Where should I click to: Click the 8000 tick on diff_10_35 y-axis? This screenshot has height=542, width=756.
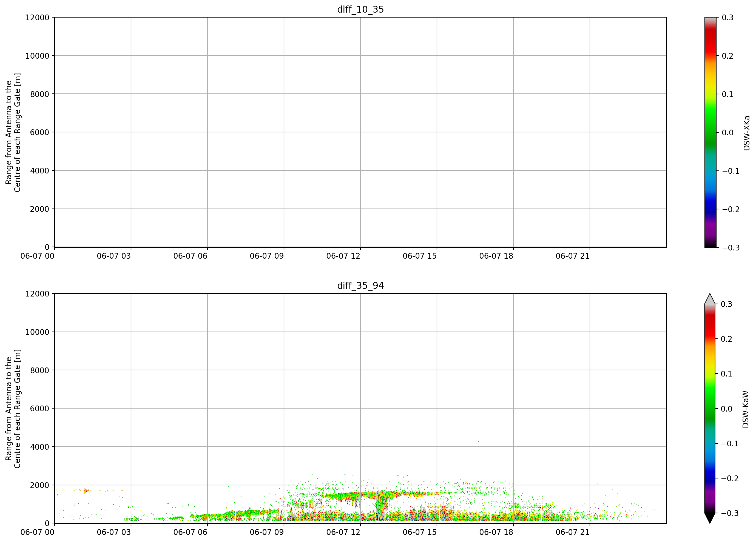tap(40, 94)
